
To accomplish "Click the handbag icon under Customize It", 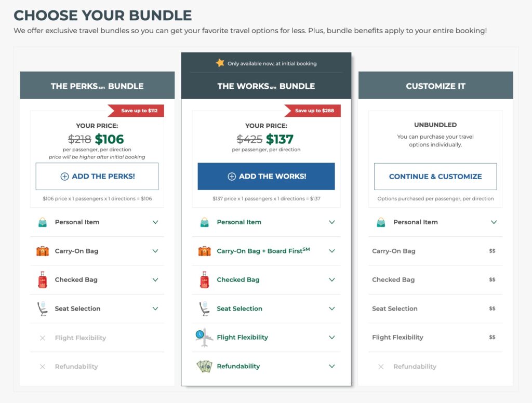I will pyautogui.click(x=381, y=222).
